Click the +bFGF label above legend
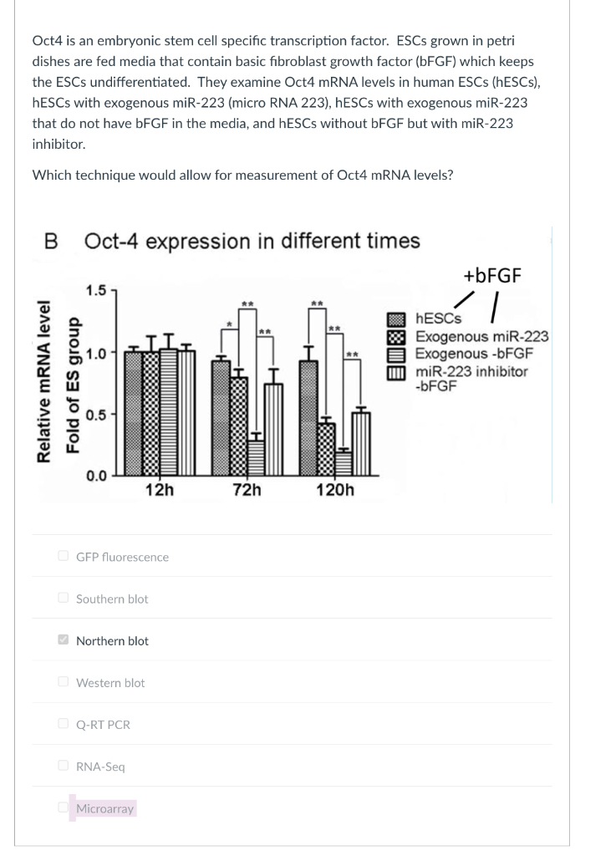The width and height of the screenshot is (616, 856). [492, 276]
